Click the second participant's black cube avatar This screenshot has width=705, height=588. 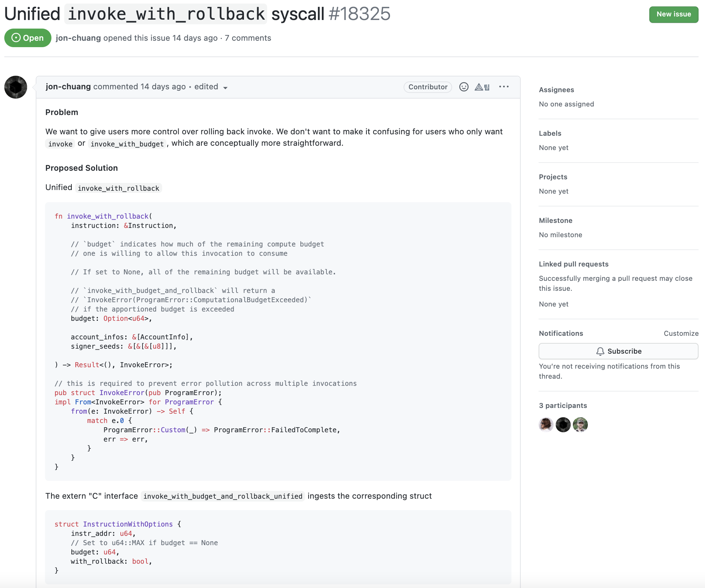point(563,425)
